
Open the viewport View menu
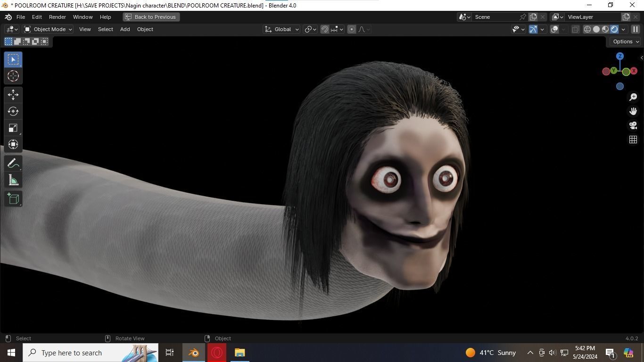click(85, 29)
